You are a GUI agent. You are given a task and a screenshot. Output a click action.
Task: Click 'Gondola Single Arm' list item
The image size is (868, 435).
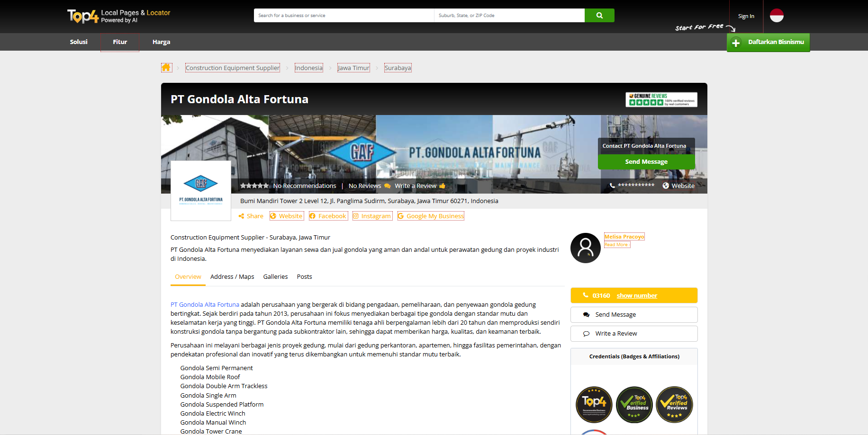[208, 395]
